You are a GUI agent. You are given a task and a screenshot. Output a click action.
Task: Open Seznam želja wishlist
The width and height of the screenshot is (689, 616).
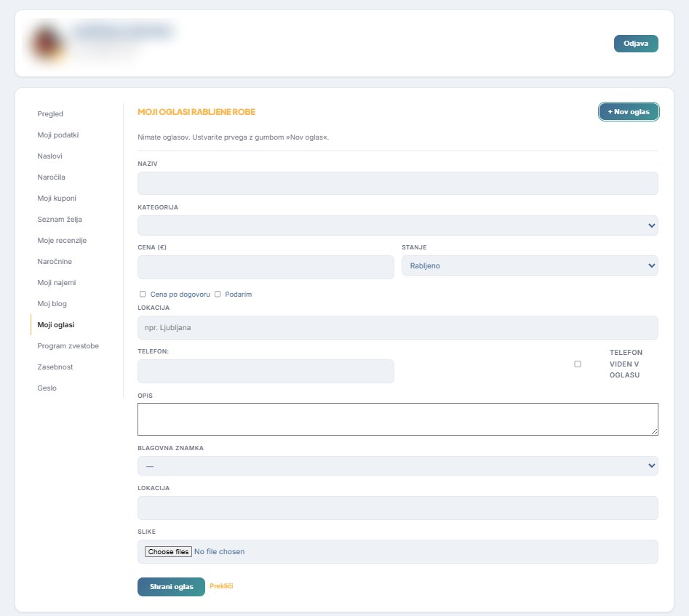(60, 219)
